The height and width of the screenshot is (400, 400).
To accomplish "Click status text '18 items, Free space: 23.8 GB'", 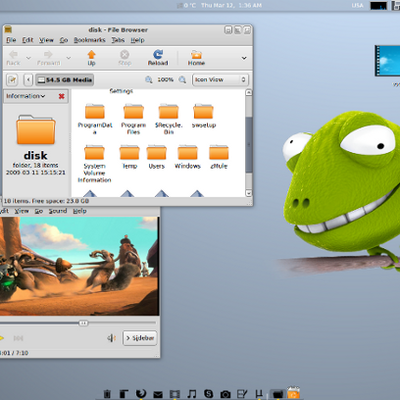I will [x=46, y=201].
